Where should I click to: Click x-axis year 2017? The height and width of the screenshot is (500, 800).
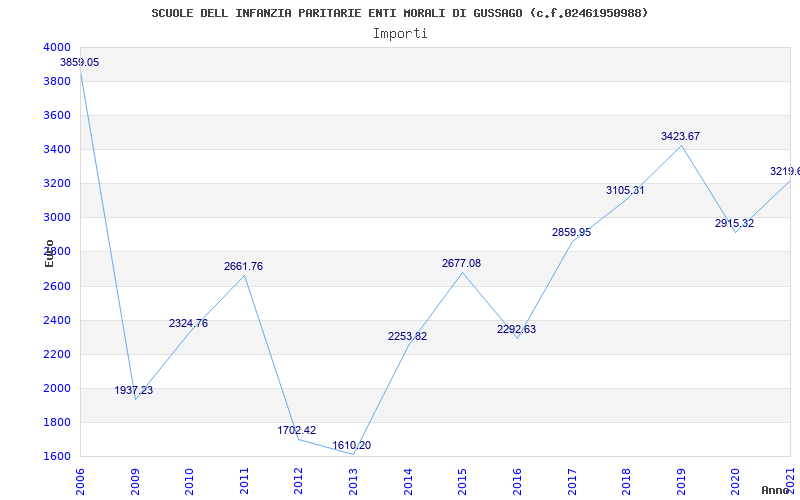coord(571,481)
